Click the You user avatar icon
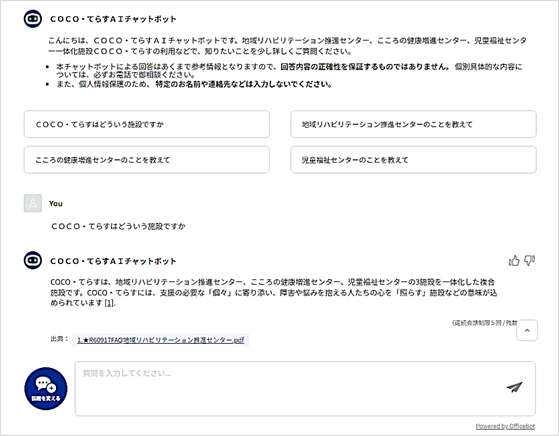The image size is (559, 436). tap(33, 203)
